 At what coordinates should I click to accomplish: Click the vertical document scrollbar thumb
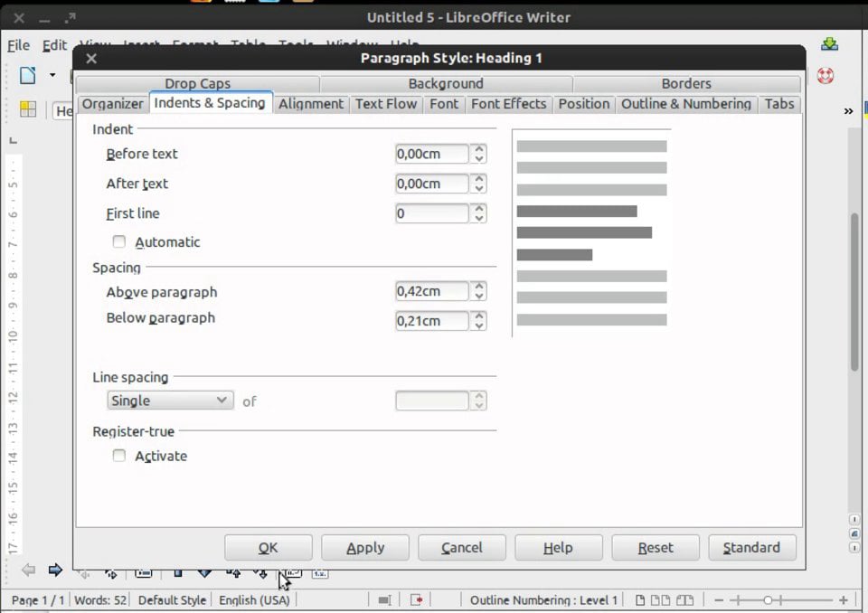point(854,291)
